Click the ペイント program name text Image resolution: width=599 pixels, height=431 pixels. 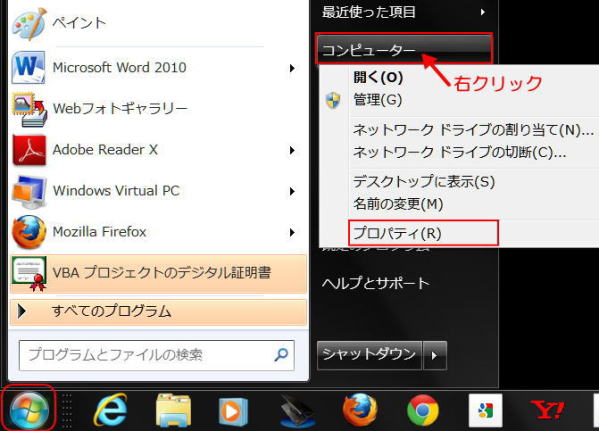click(79, 23)
